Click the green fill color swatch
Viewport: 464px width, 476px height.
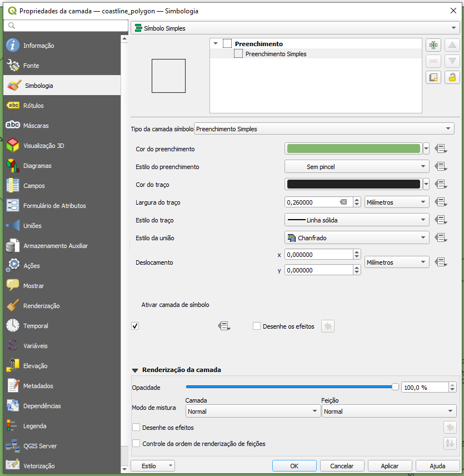click(x=353, y=148)
